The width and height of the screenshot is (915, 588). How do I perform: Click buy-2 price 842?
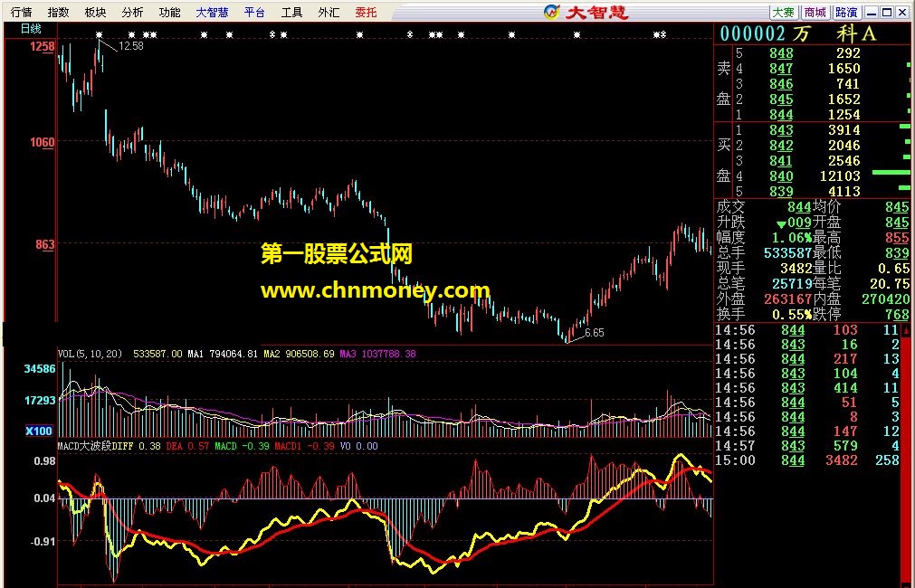781,146
